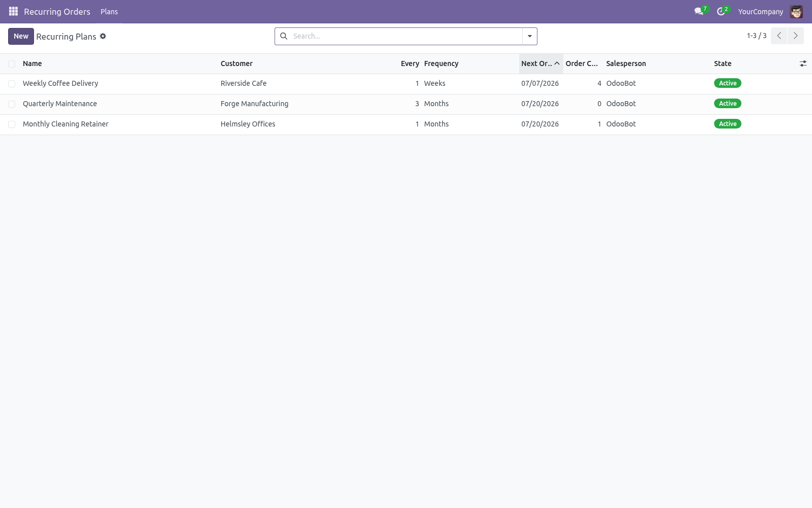Open the gear actions menu beside Recurring Plans

click(103, 36)
